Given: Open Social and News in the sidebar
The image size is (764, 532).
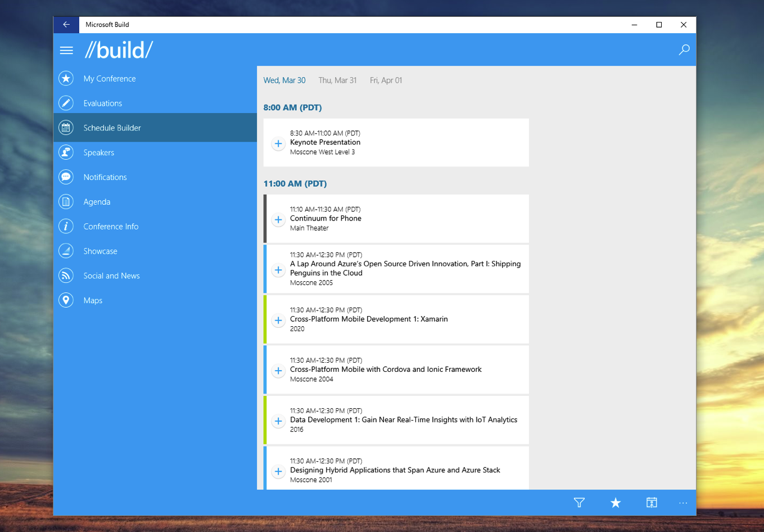Looking at the screenshot, I should point(155,276).
